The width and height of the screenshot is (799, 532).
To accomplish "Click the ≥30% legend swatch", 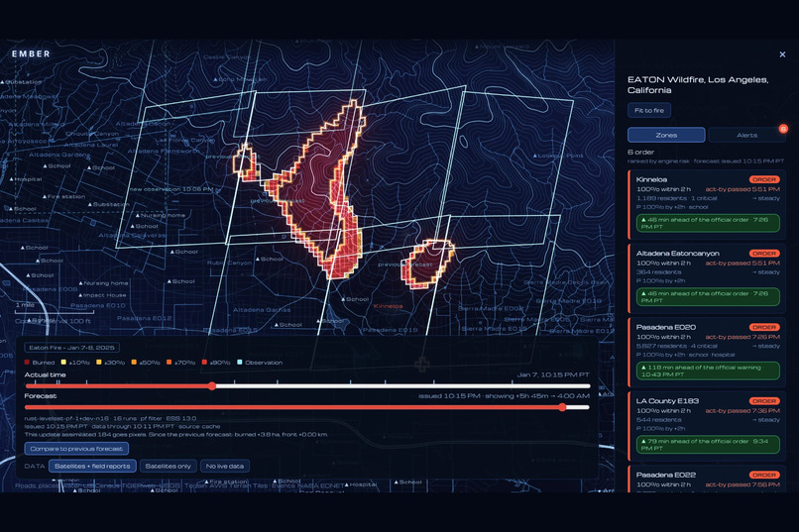I will pyautogui.click(x=99, y=363).
